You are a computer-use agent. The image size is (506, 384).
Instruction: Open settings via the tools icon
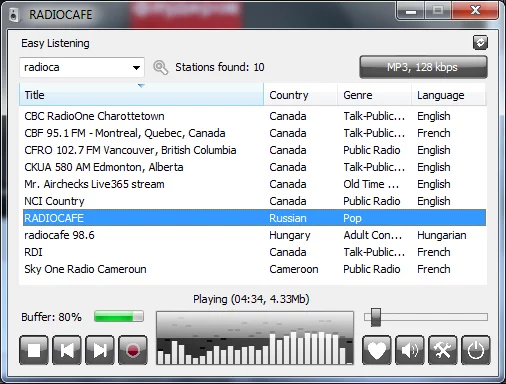[x=443, y=350]
